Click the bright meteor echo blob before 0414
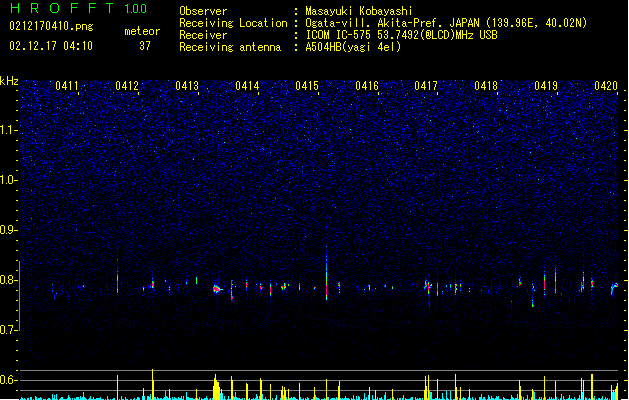The width and height of the screenshot is (629, 400). click(x=217, y=289)
